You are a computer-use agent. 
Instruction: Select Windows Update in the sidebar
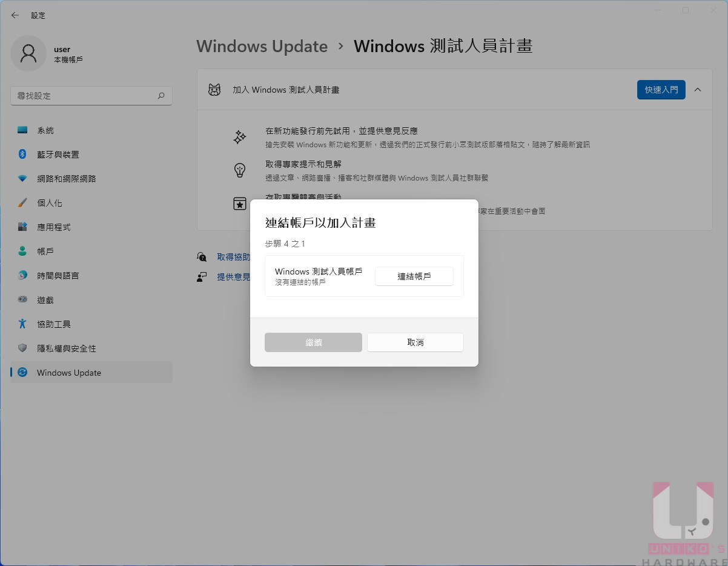pyautogui.click(x=91, y=373)
